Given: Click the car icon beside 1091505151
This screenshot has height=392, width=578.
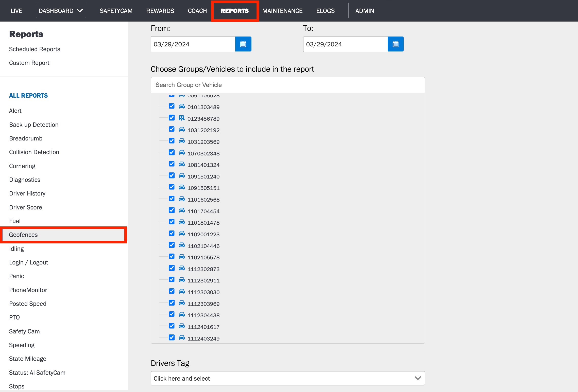Looking at the screenshot, I should coord(182,187).
